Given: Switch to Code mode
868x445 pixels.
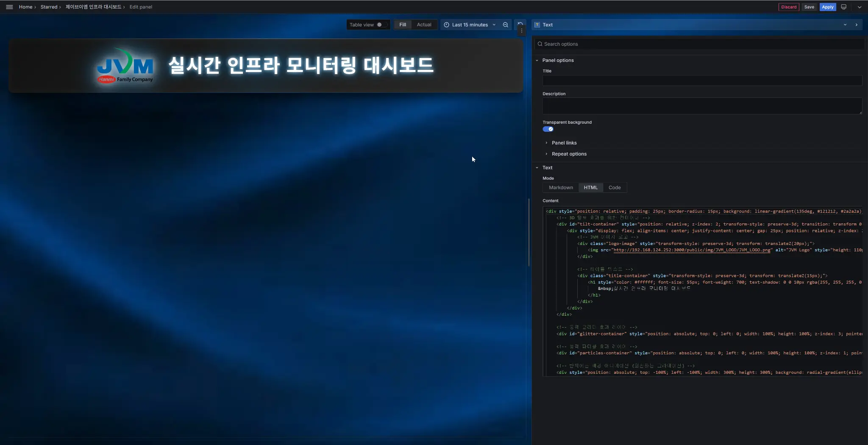Looking at the screenshot, I should 614,187.
